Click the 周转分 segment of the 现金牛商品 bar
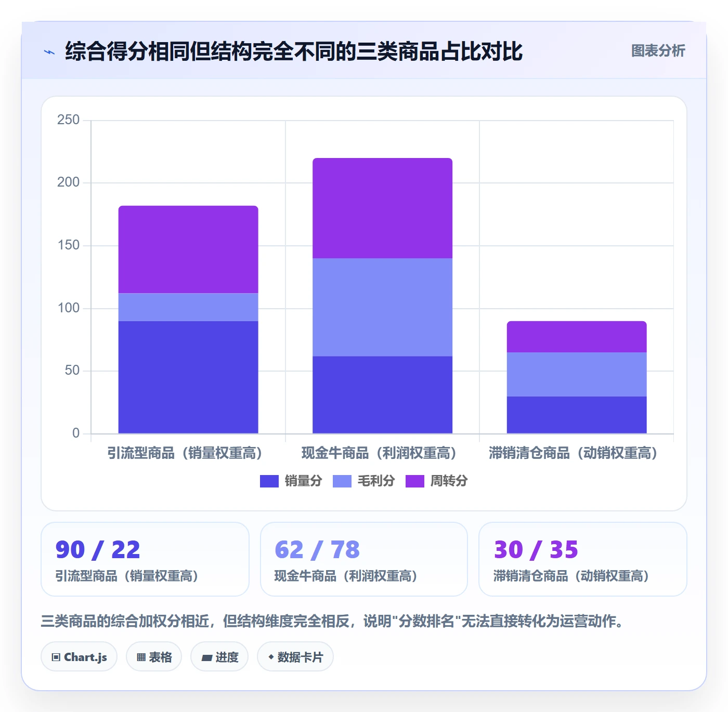 382,208
